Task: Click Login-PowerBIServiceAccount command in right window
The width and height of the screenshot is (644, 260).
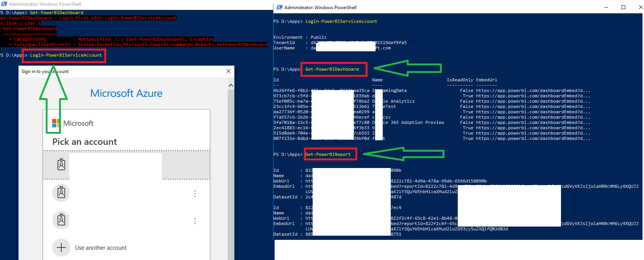Action: point(341,21)
